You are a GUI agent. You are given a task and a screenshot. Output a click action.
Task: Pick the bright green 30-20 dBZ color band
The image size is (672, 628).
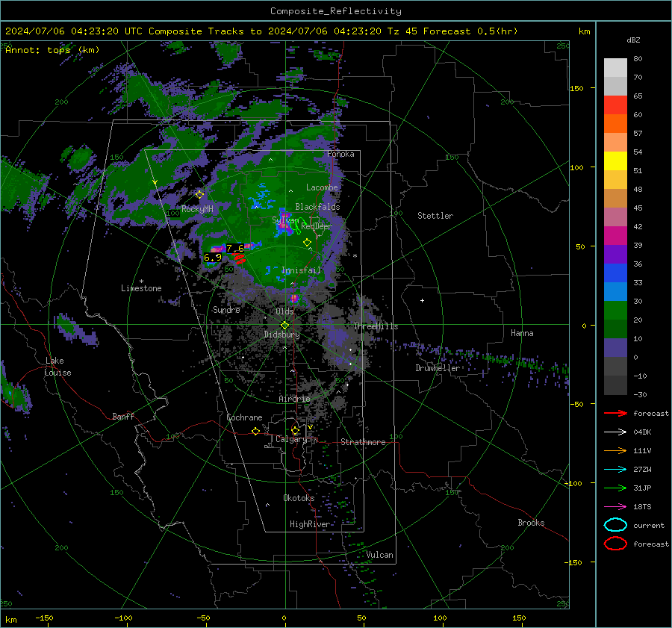[615, 311]
